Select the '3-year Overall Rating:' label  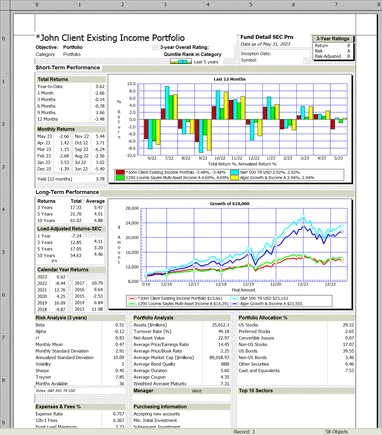pos(184,47)
